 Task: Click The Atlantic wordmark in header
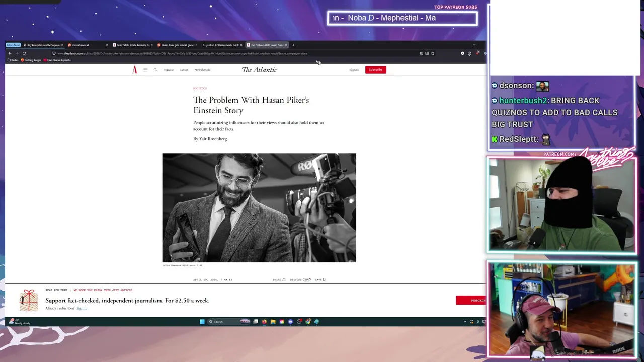[259, 70]
